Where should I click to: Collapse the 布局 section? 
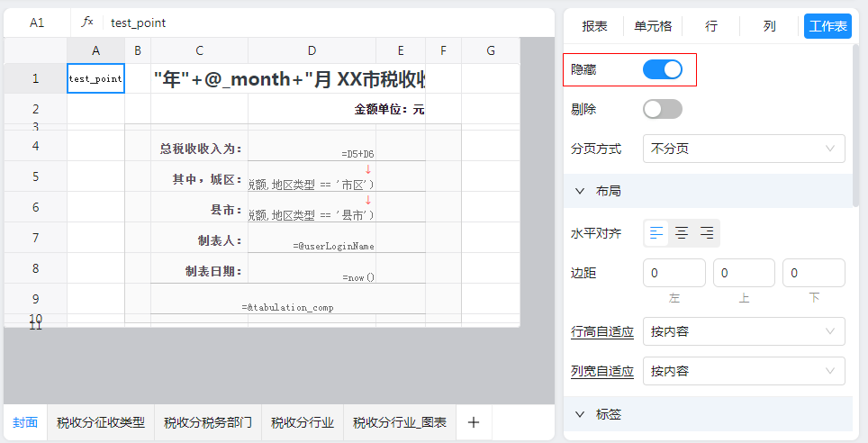coord(580,191)
